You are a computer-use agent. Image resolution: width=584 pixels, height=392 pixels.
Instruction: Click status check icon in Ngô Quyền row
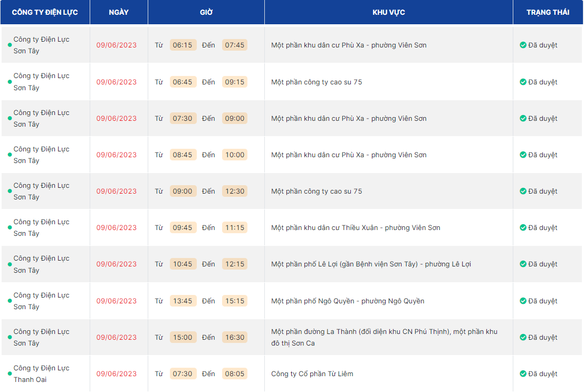tap(523, 301)
